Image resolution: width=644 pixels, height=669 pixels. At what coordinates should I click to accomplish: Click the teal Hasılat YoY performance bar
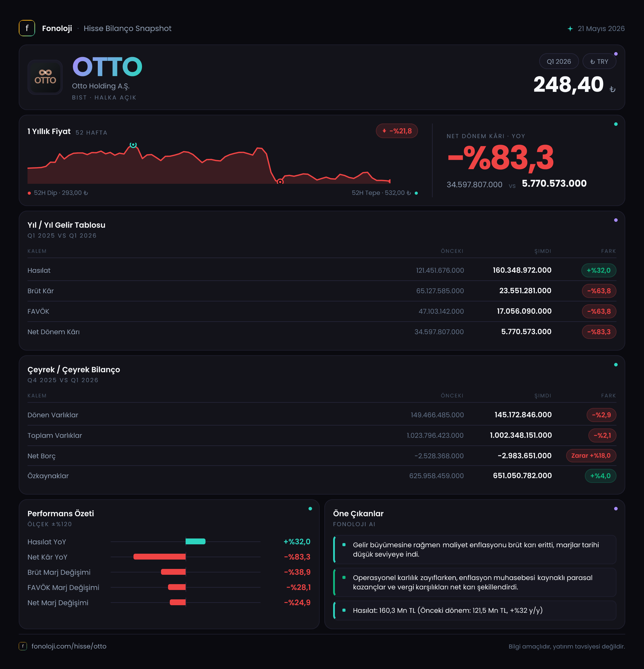pos(195,541)
